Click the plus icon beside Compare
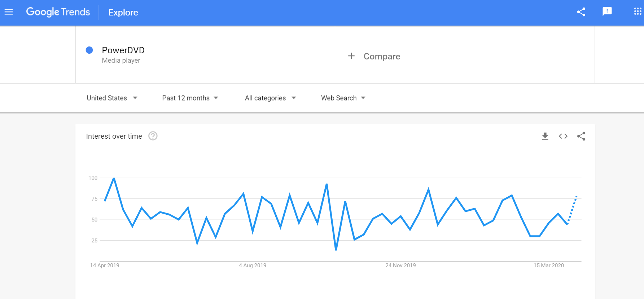The width and height of the screenshot is (644, 299). [x=351, y=56]
